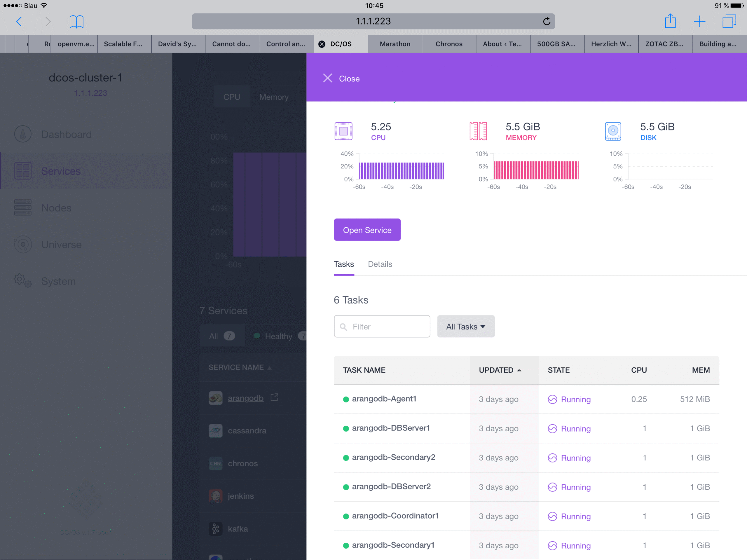Screen dimensions: 747x560
Task: Show all tabs overview icon
Action: tap(729, 21)
